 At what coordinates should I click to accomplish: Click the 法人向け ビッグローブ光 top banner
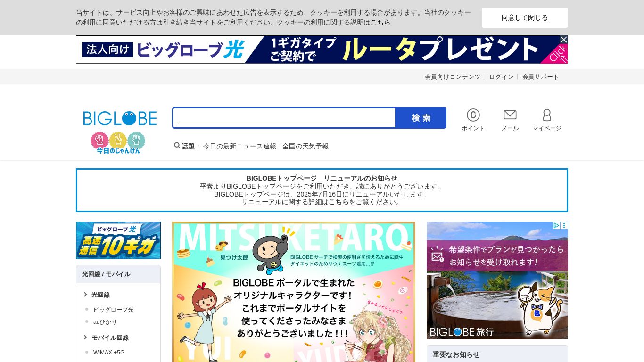point(322,49)
